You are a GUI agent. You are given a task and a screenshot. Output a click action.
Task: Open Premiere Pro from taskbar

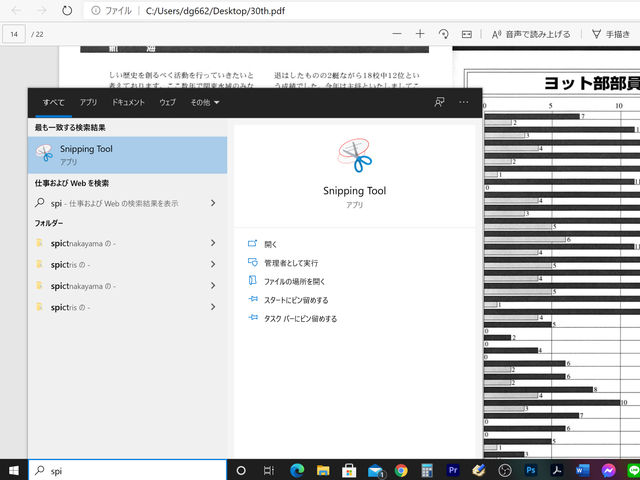pos(453,470)
